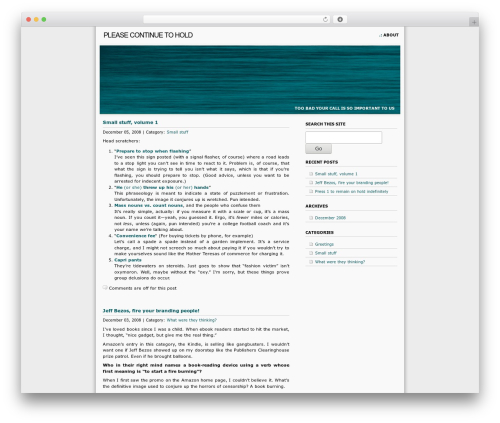Open sidebar 'What were they thinking?' category
Viewport: 500px width, 423px height.
click(x=340, y=262)
